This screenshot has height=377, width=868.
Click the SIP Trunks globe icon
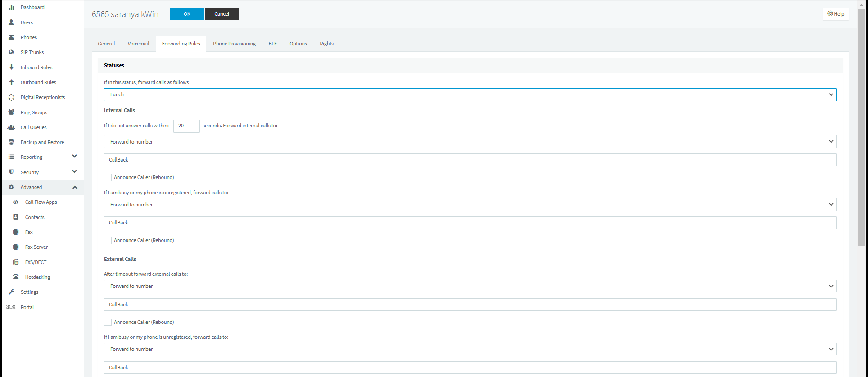pos(12,52)
